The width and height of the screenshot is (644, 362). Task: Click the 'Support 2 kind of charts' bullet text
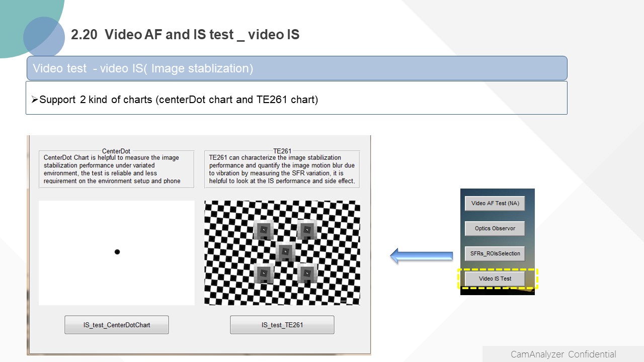coord(175,100)
